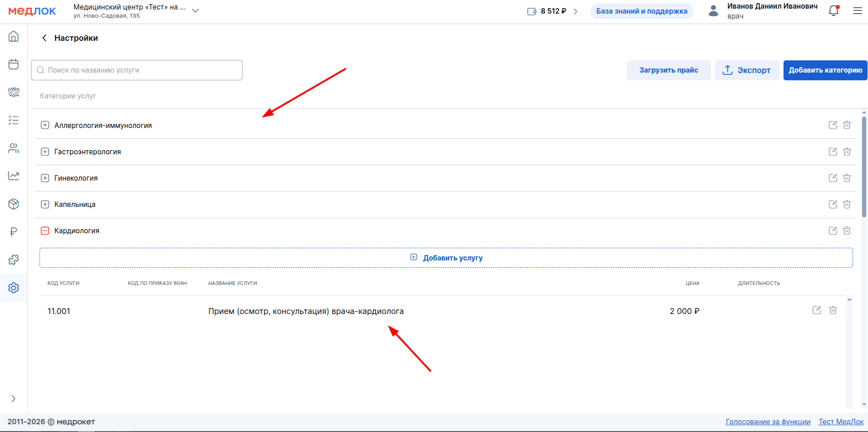
Task: Edit the Аллергология-иммунология category
Action: pos(833,125)
